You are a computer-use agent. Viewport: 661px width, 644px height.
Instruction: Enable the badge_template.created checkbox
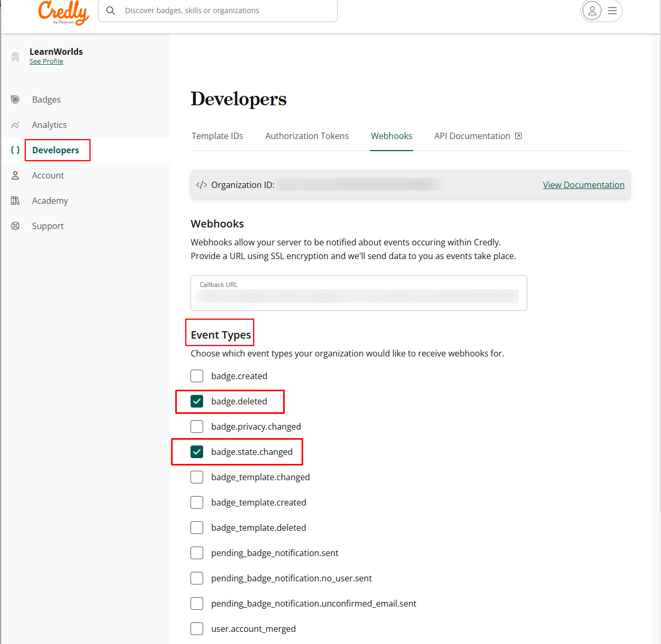click(197, 502)
